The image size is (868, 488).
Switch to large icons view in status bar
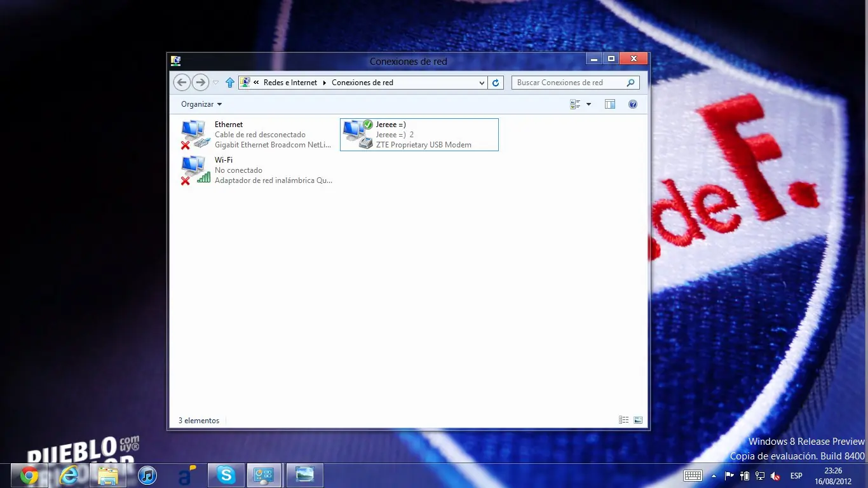point(638,420)
